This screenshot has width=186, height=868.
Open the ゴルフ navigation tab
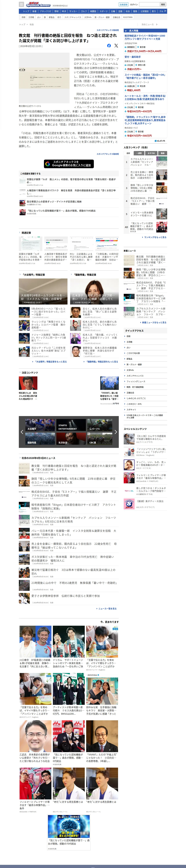[x=84, y=11]
